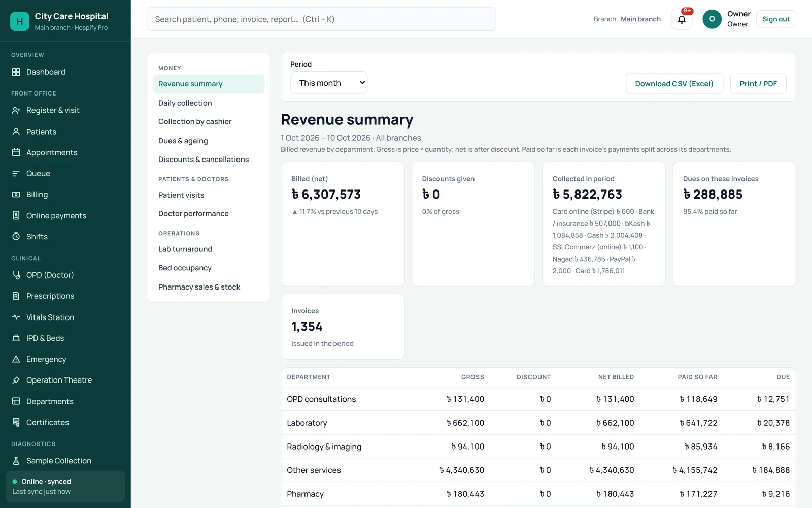Open Bed occupancy report
The height and width of the screenshot is (508, 812).
coord(185,268)
